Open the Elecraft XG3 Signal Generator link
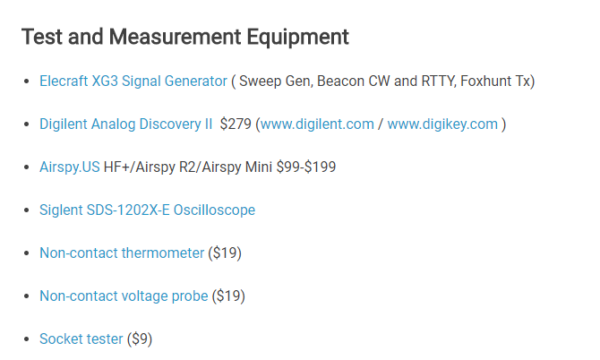600x360 pixels. pos(133,81)
